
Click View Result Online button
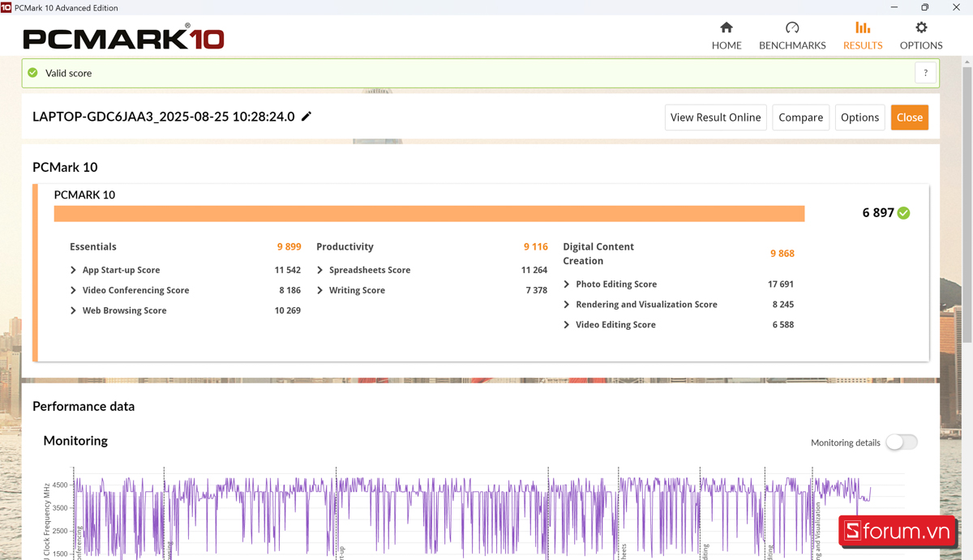coord(715,118)
